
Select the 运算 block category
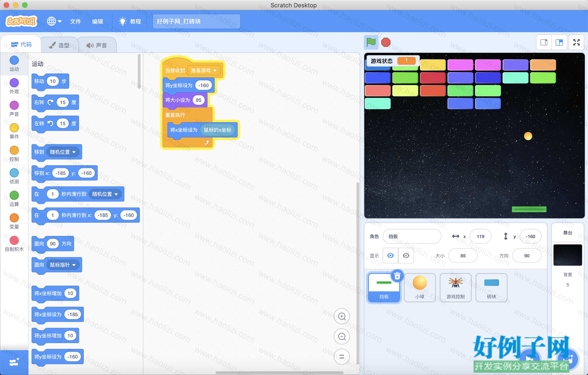click(x=14, y=199)
